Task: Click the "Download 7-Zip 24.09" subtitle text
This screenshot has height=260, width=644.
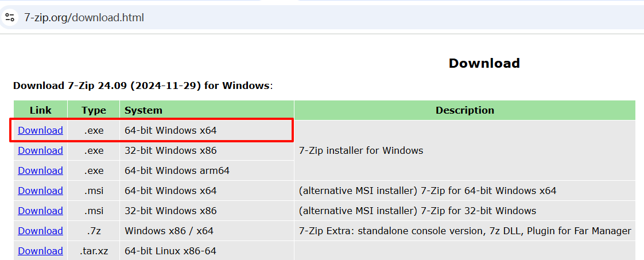Action: 141,86
